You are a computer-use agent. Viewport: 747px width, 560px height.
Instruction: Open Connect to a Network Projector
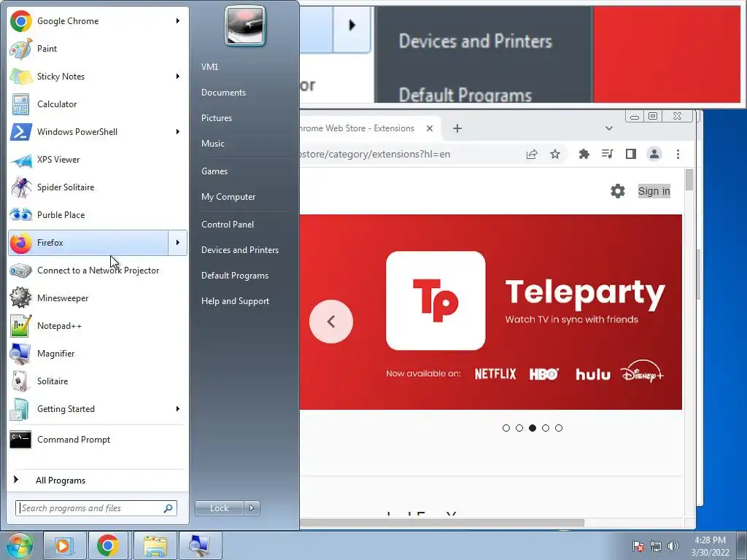pyautogui.click(x=98, y=270)
